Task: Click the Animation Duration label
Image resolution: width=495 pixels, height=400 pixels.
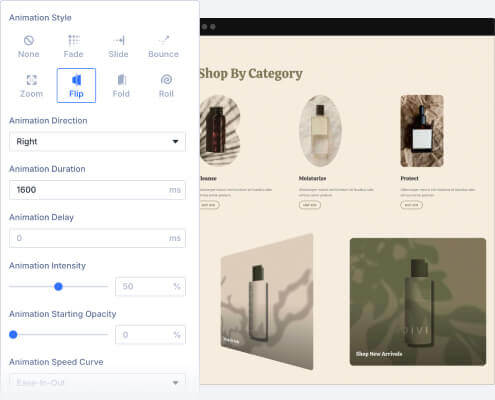Action: pos(47,169)
